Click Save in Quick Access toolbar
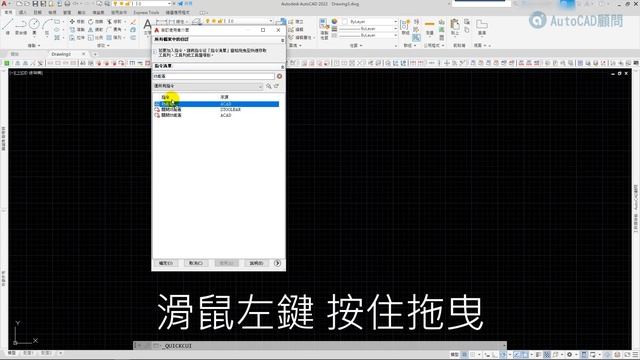 [35, 4]
